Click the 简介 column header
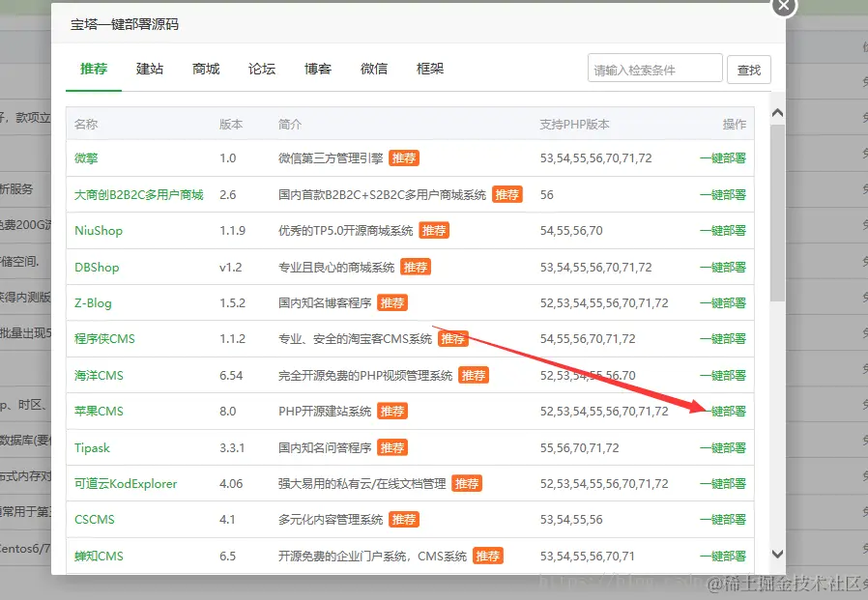 click(x=290, y=124)
